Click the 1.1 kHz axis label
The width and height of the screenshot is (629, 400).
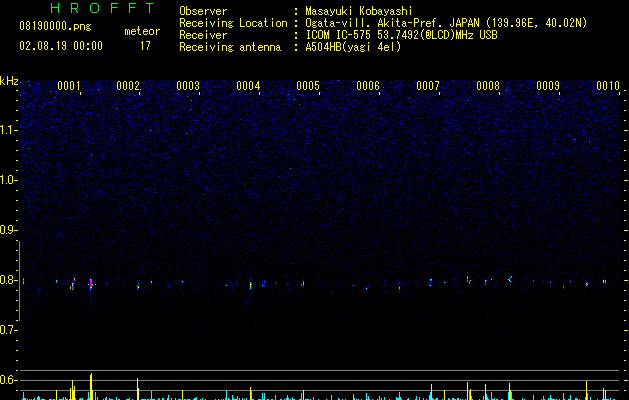[x=9, y=130]
